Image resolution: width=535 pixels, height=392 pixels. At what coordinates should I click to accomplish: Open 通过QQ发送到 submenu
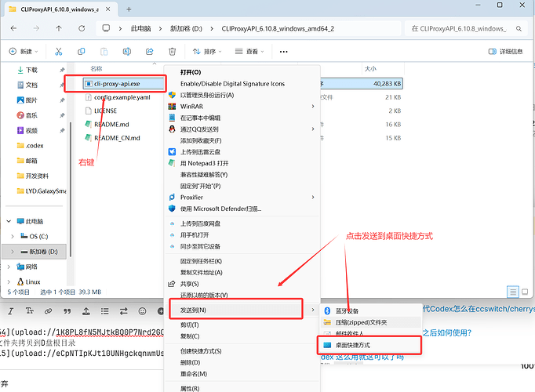click(x=242, y=129)
